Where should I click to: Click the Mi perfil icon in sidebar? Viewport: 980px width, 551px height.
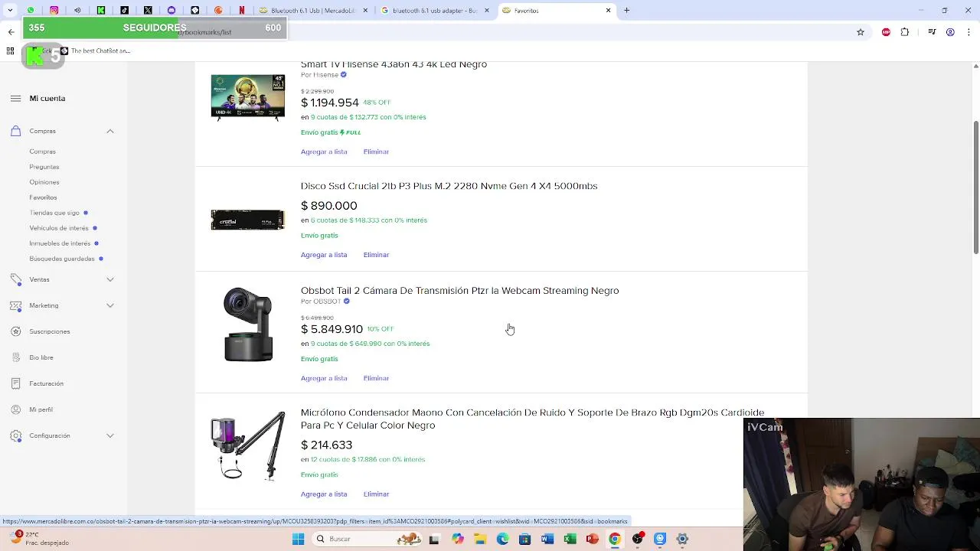tap(15, 409)
